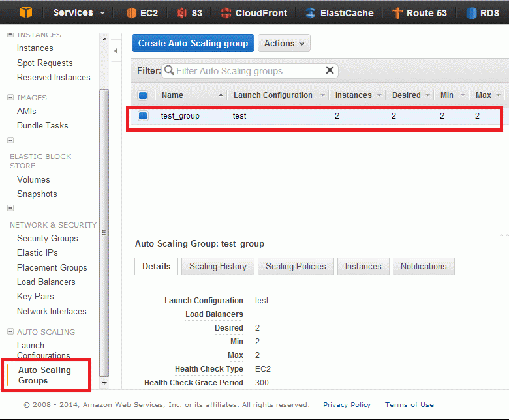
Task: Click the EC2 health check type value
Action: click(263, 369)
